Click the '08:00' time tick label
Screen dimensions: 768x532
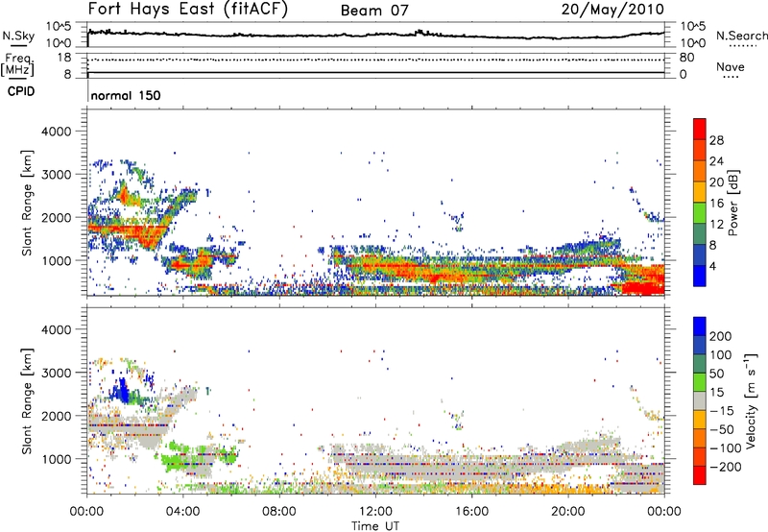279,512
